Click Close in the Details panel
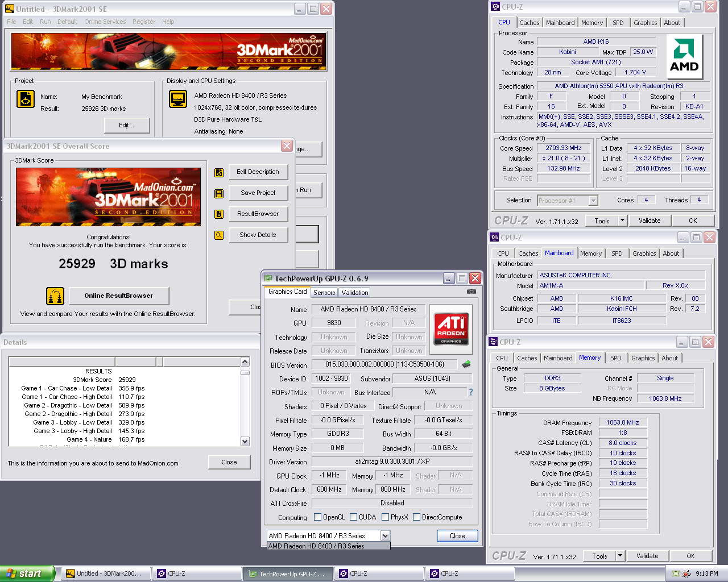The width and height of the screenshot is (728, 582). click(x=229, y=462)
